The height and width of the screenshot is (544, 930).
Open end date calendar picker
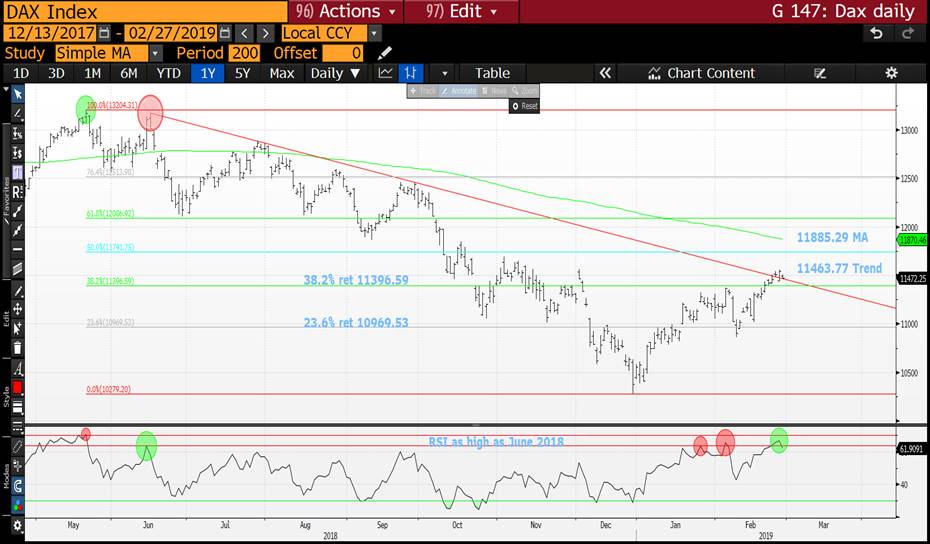225,33
